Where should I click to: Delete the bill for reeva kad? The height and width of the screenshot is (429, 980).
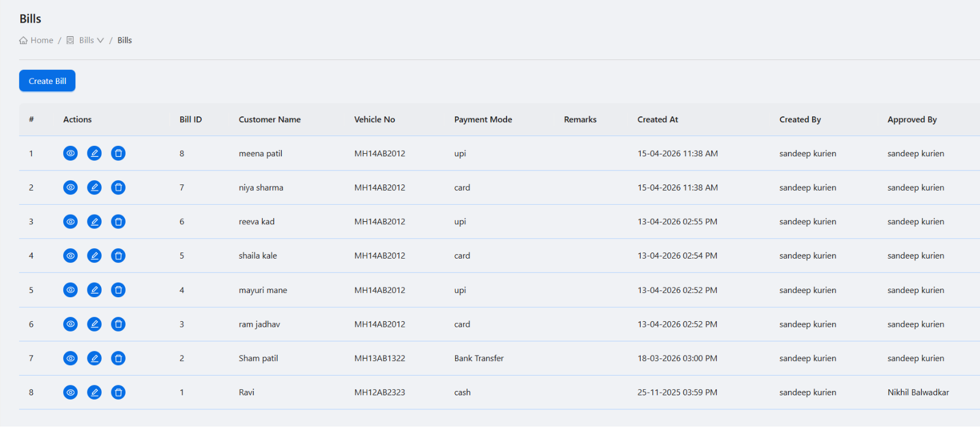(x=118, y=221)
